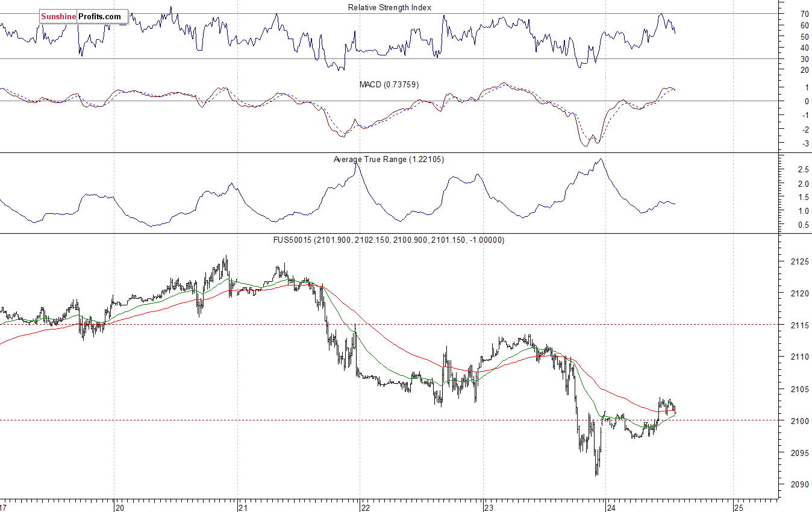Click date label 22 on time axis
This screenshot has height=512, width=812.
(365, 507)
